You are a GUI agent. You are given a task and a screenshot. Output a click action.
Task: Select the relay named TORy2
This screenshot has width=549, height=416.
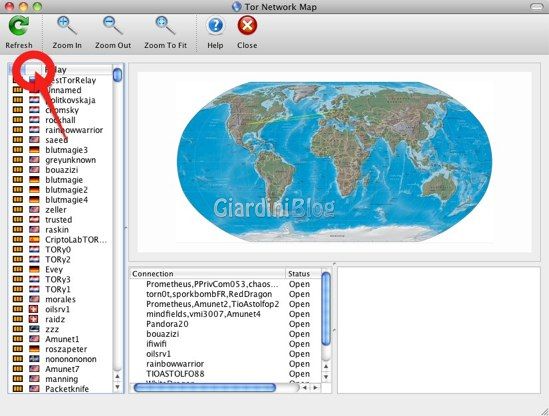58,259
